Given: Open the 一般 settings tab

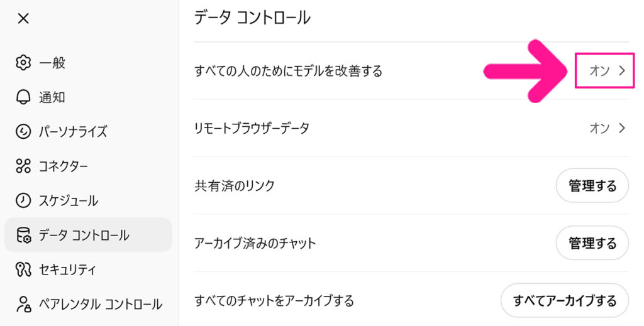Looking at the screenshot, I should (52, 63).
